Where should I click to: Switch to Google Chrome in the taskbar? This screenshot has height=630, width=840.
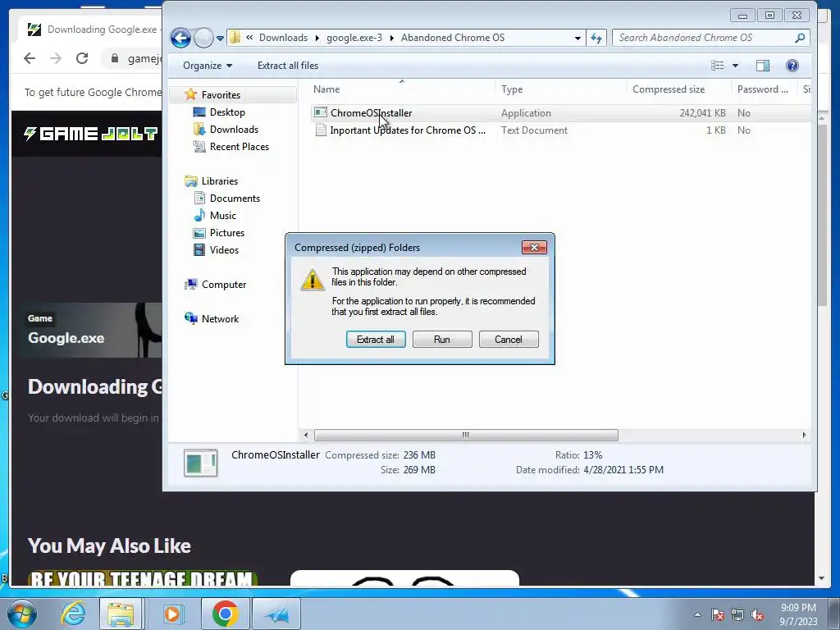(225, 614)
